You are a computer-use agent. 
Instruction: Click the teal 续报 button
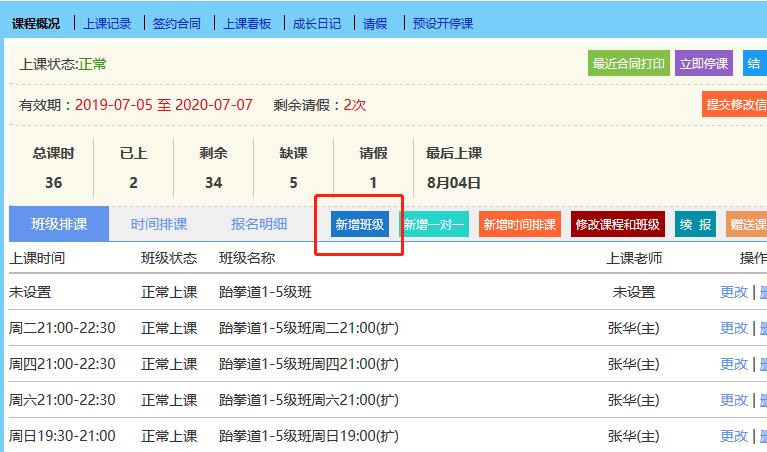[x=695, y=225]
